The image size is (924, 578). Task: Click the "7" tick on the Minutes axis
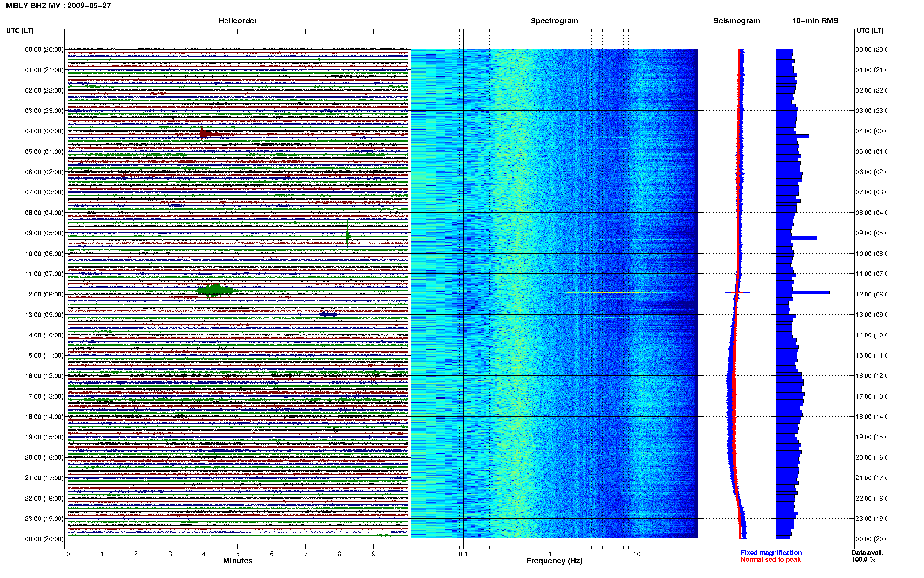(306, 554)
